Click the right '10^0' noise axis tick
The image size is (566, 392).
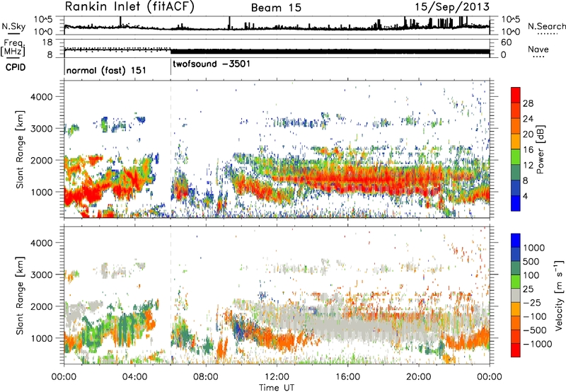(510, 31)
